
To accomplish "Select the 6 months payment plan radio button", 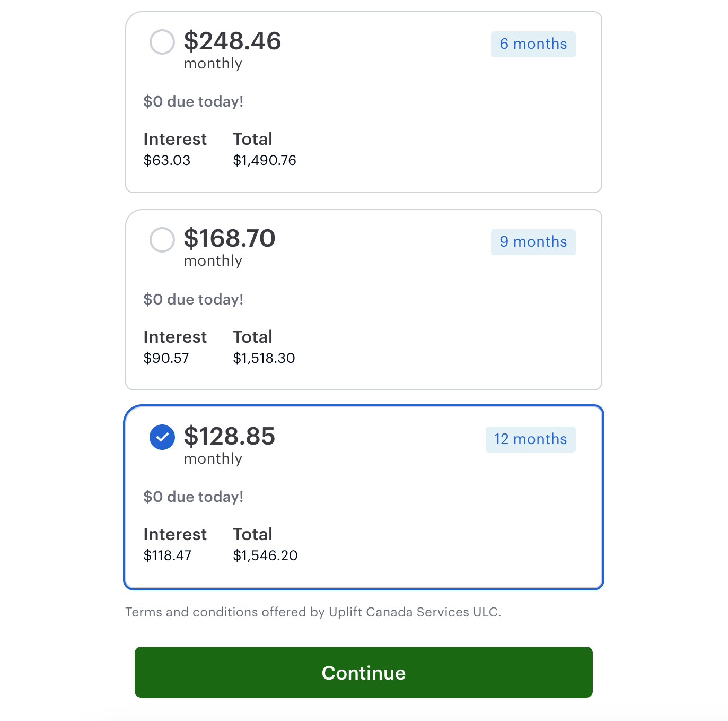I will click(x=162, y=42).
